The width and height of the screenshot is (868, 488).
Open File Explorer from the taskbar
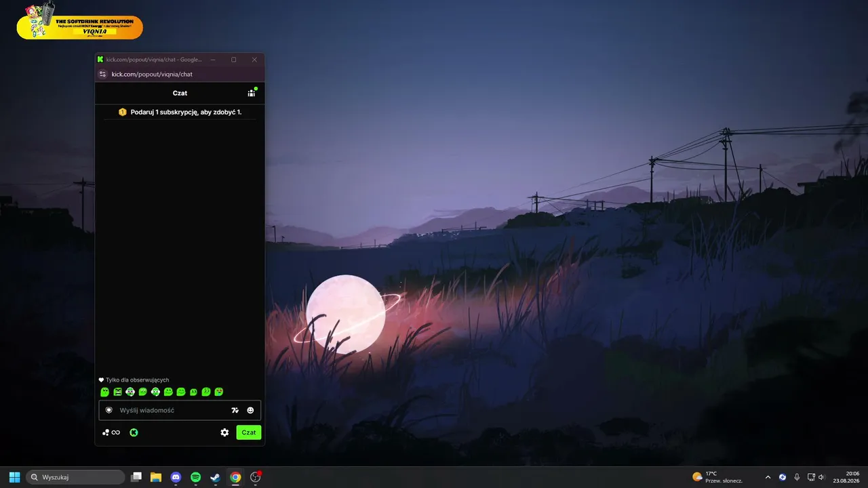(156, 477)
